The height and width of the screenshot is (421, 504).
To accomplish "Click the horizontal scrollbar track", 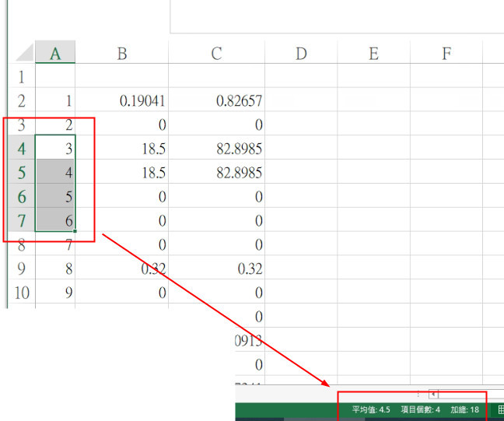I will [471, 394].
